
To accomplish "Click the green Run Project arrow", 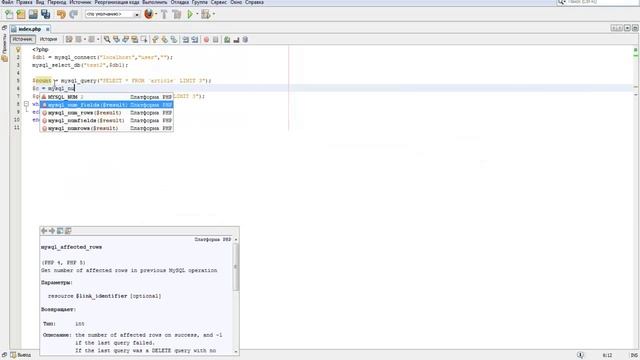I will [190, 14].
